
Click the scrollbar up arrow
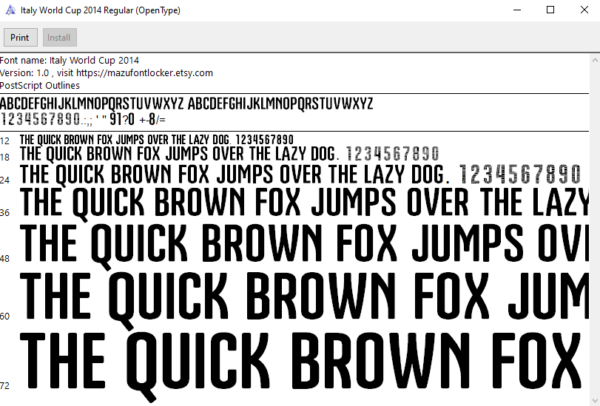click(x=595, y=60)
